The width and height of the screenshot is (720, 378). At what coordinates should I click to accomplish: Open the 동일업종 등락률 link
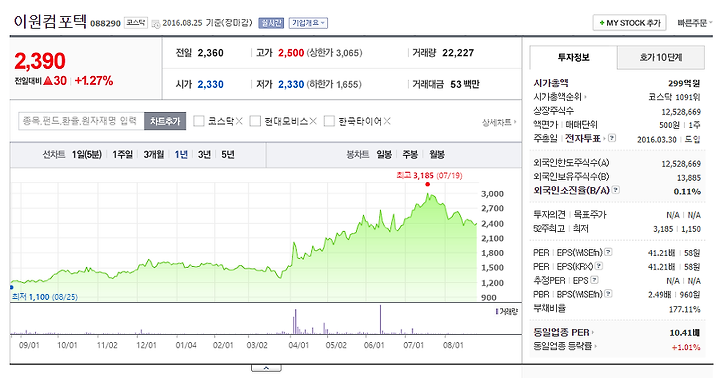(564, 346)
